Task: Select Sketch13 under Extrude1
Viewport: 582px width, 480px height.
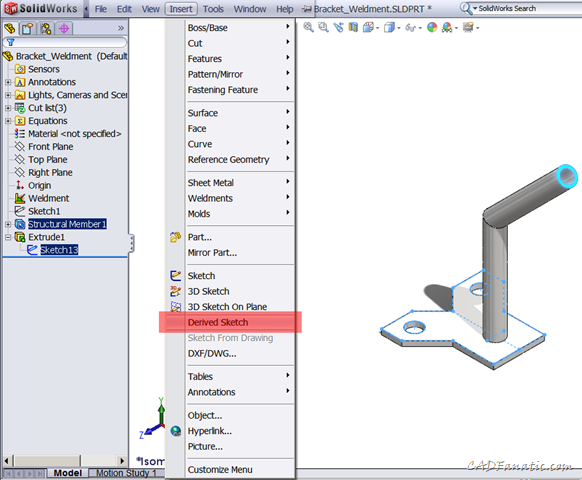Action: click(59, 250)
